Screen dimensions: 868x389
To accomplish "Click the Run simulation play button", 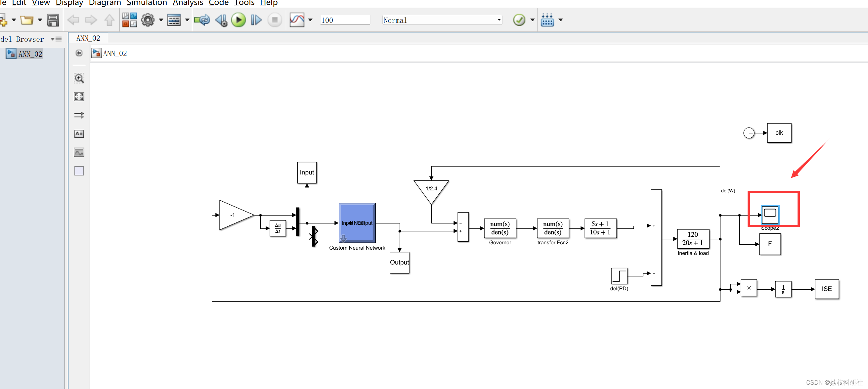I will pos(238,20).
